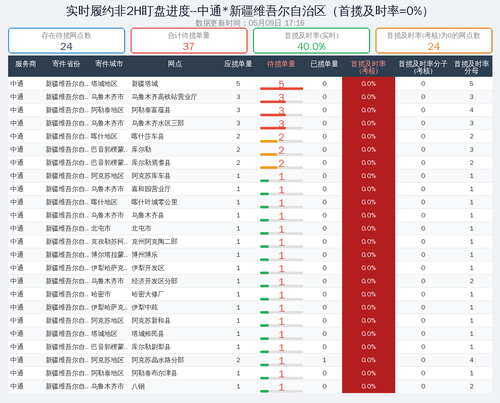Click 中通 carrier cell in 哈密大修厂 row
Viewport: 500px width, 403px height.
coord(17,294)
